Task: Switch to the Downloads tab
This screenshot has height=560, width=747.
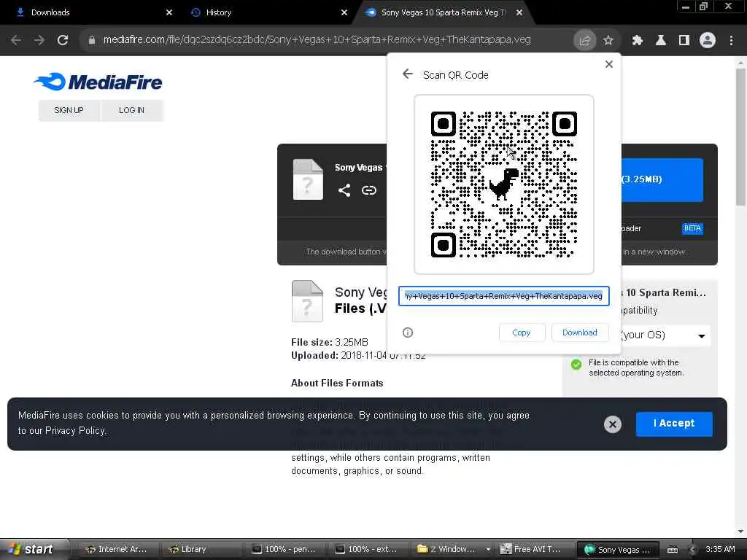Action: [50, 12]
